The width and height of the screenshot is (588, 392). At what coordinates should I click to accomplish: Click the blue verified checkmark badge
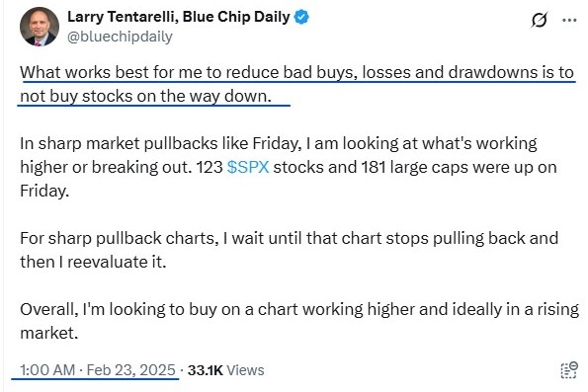(301, 17)
